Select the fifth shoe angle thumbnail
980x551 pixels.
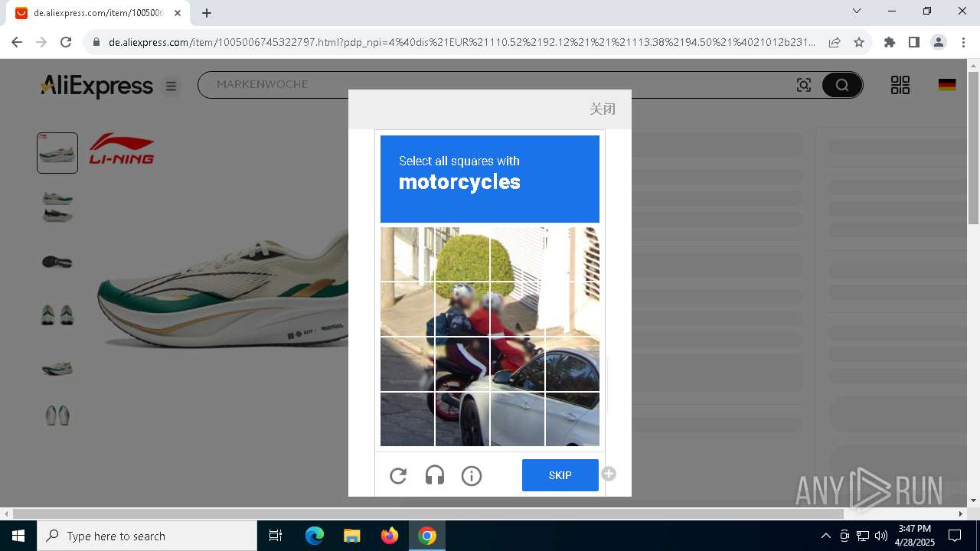pos(57,368)
